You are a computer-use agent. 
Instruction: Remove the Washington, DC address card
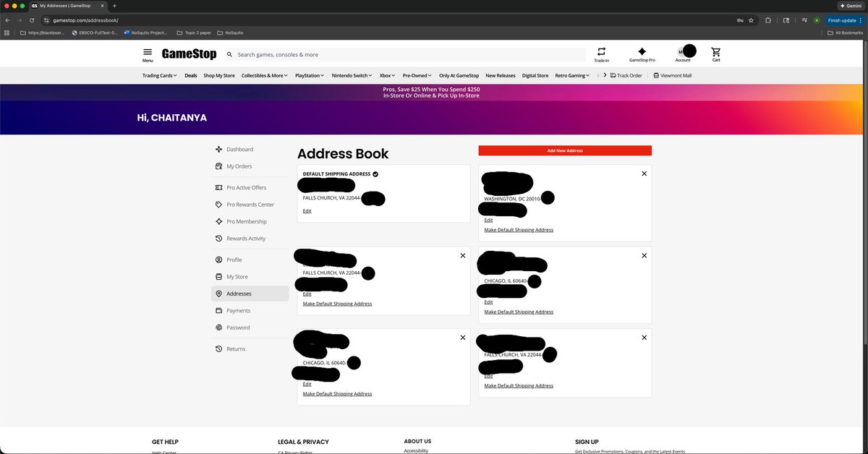[644, 174]
